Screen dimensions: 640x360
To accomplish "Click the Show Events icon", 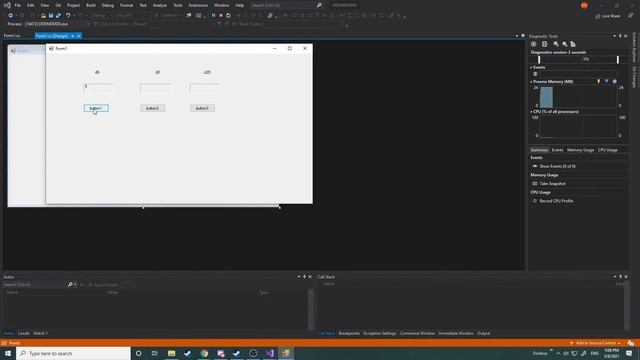I will tap(535, 166).
